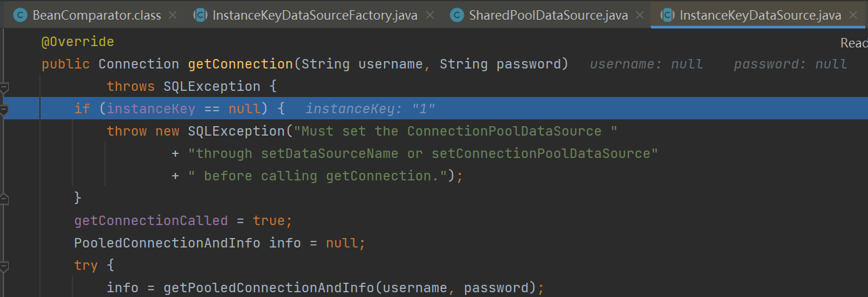Click the Reader mode label
The height and width of the screenshot is (297, 868).
click(853, 43)
